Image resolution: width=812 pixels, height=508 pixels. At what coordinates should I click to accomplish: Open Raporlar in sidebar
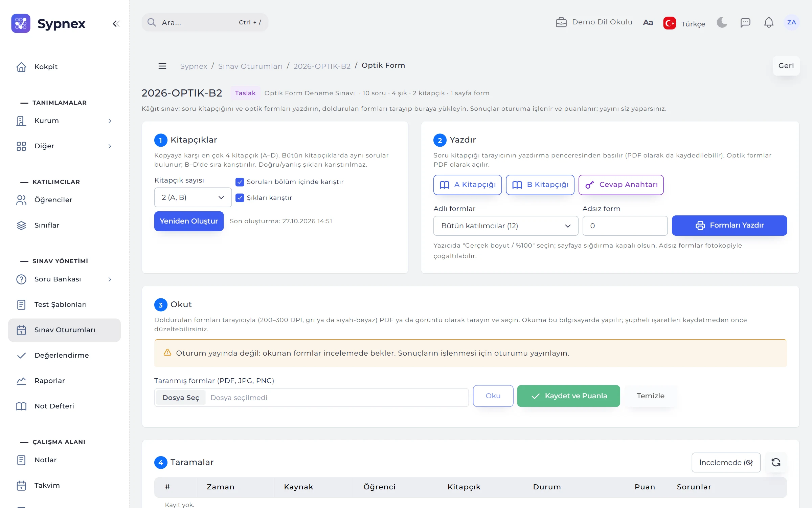[64, 381]
